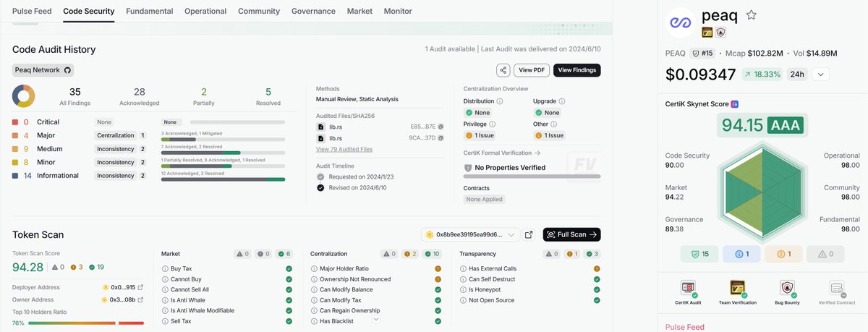Click the info icon beside Is Honeypot
868x332 pixels.
pos(463,289)
